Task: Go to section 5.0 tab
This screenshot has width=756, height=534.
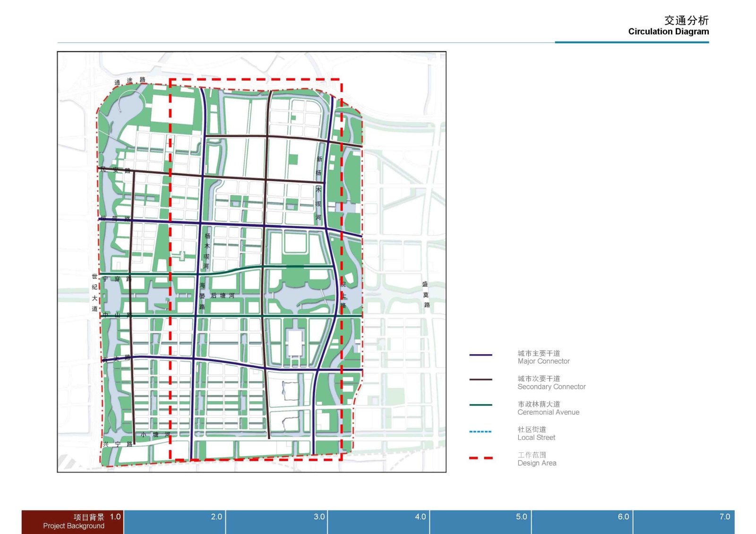Action: coord(481,522)
